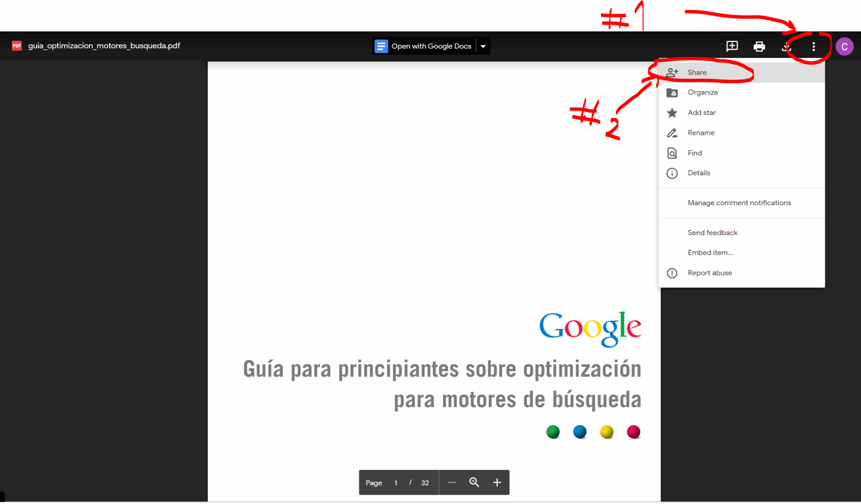Click the Details info icon
The image size is (861, 504).
672,173
